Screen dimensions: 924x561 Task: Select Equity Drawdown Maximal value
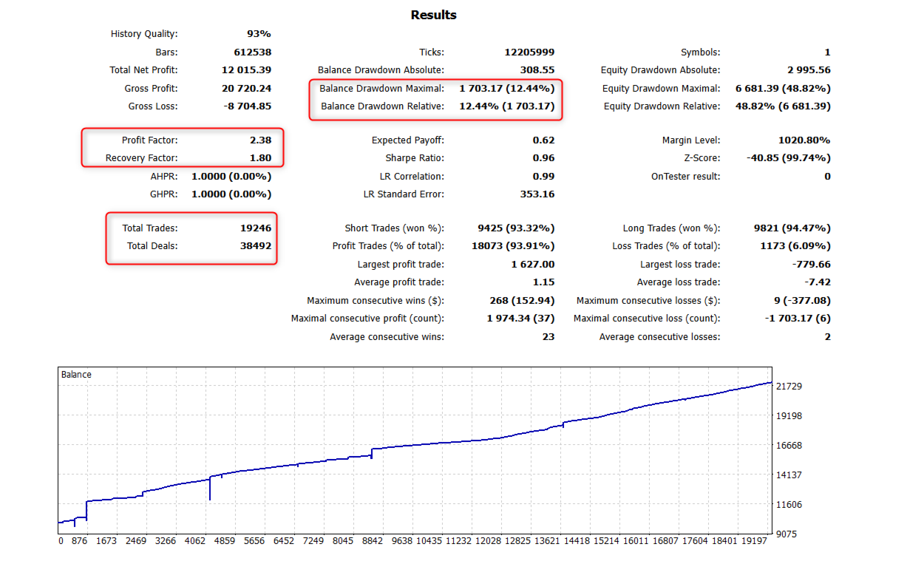(x=783, y=89)
